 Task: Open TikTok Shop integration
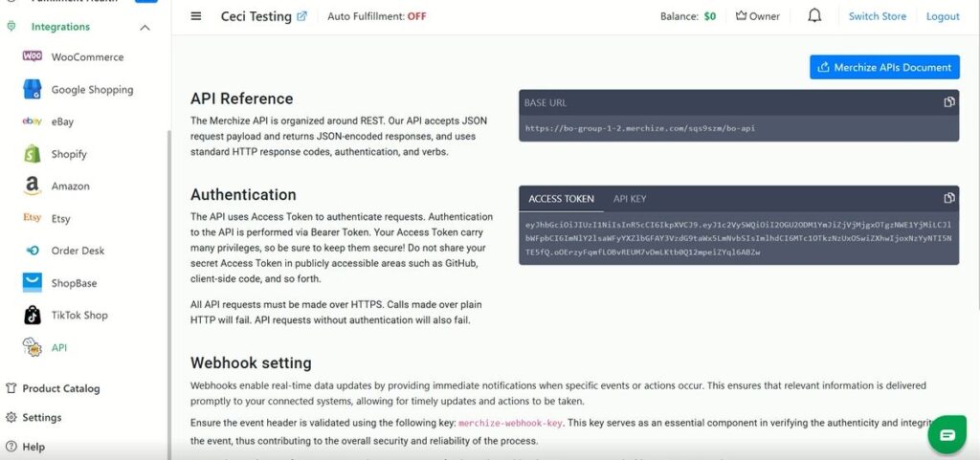click(x=79, y=316)
